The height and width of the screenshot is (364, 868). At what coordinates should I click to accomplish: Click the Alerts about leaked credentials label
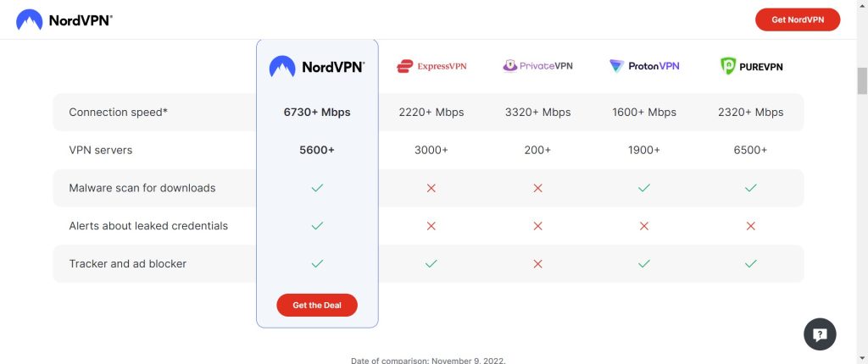pos(148,226)
